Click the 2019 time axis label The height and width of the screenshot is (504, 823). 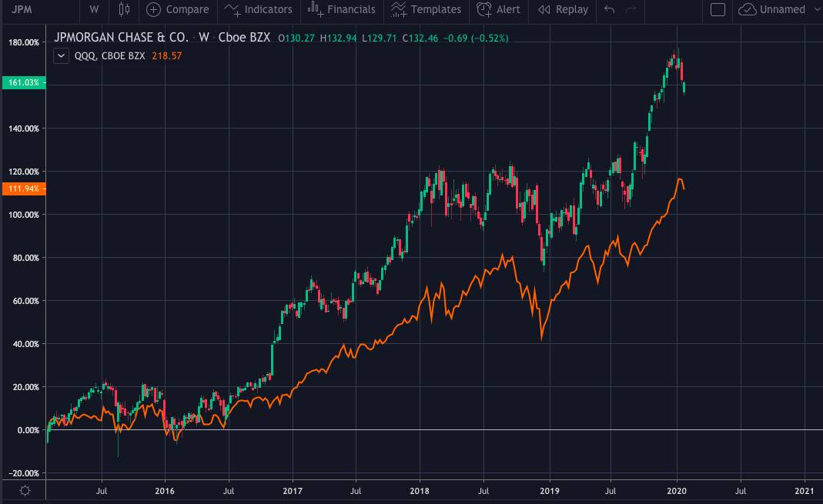click(x=550, y=491)
